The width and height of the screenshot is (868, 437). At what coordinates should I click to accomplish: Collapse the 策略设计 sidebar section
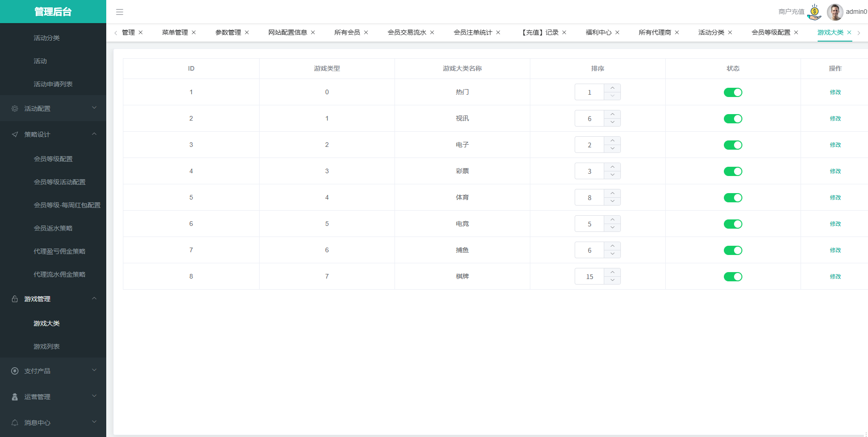coord(53,134)
